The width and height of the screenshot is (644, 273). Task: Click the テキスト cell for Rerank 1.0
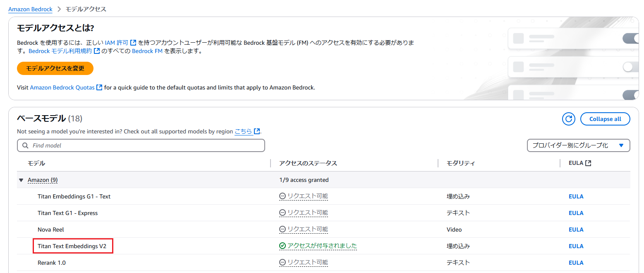[458, 263]
